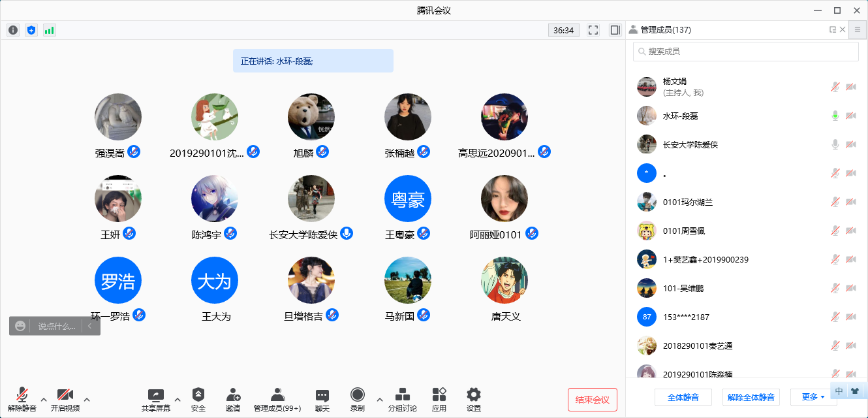Toggle the member side panel icon
The image size is (868, 418).
[615, 30]
